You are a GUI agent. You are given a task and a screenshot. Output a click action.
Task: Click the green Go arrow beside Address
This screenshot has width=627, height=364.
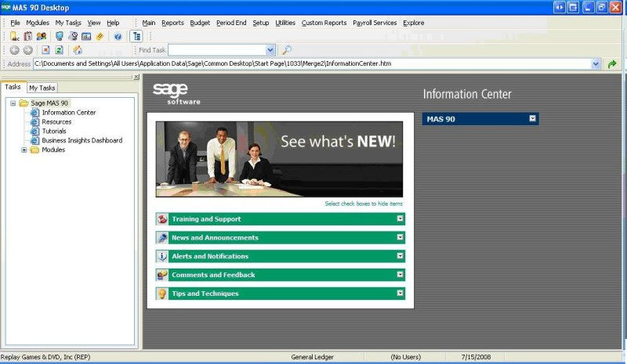point(612,64)
